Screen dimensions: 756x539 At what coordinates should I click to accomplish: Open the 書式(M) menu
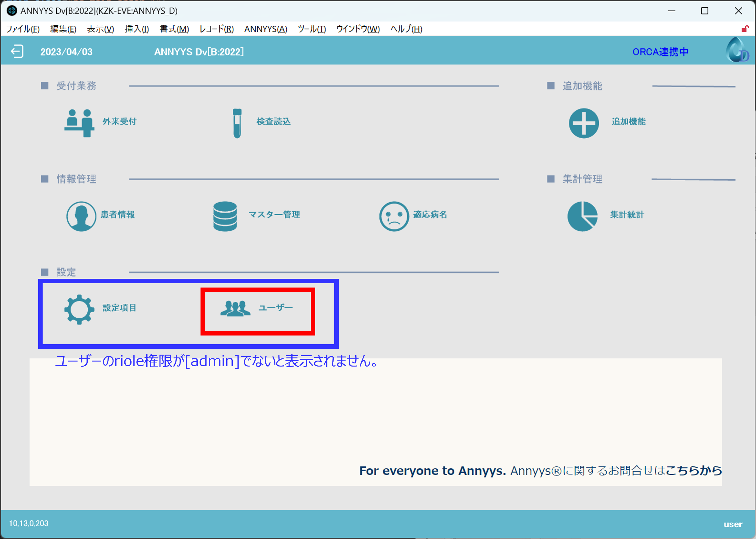174,29
